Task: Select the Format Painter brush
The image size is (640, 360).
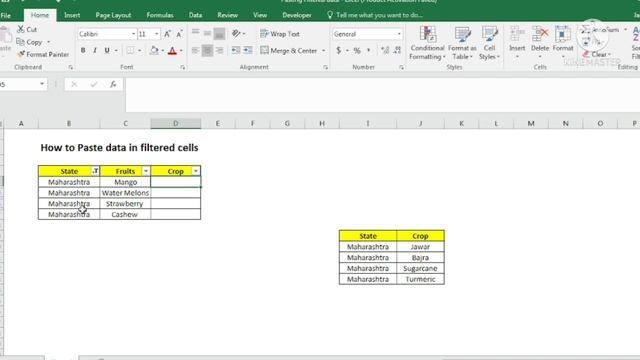Action: (21, 54)
